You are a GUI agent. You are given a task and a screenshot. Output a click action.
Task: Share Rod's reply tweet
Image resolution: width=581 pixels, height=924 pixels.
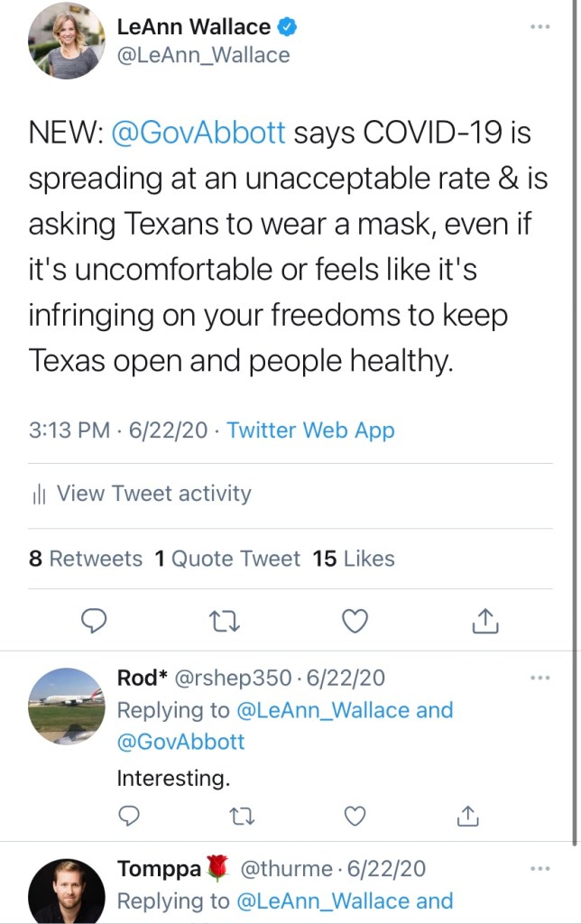466,816
